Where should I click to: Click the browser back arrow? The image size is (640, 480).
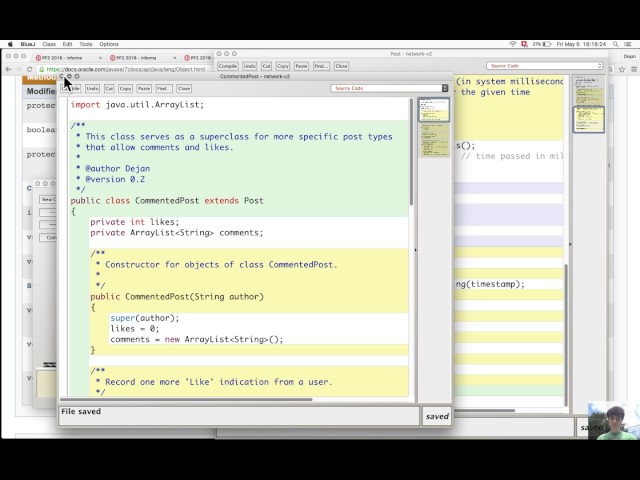8,69
